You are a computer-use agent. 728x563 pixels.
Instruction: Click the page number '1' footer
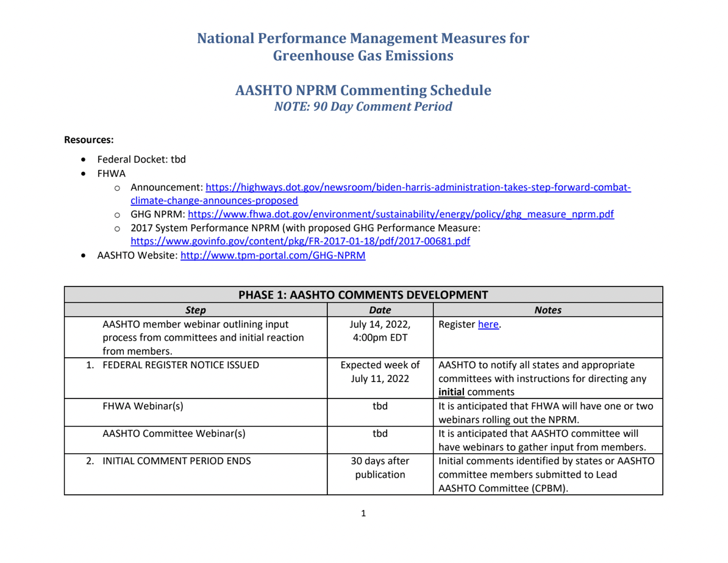pos(363,513)
